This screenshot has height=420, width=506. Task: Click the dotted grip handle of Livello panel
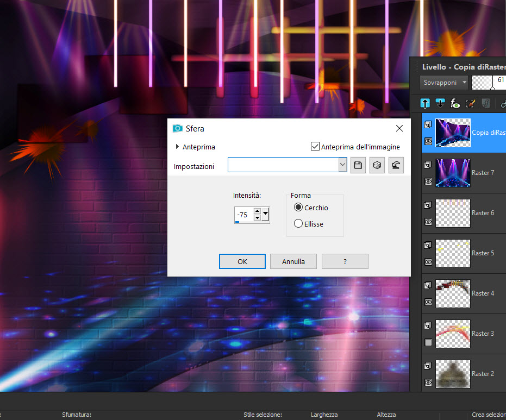416,67
